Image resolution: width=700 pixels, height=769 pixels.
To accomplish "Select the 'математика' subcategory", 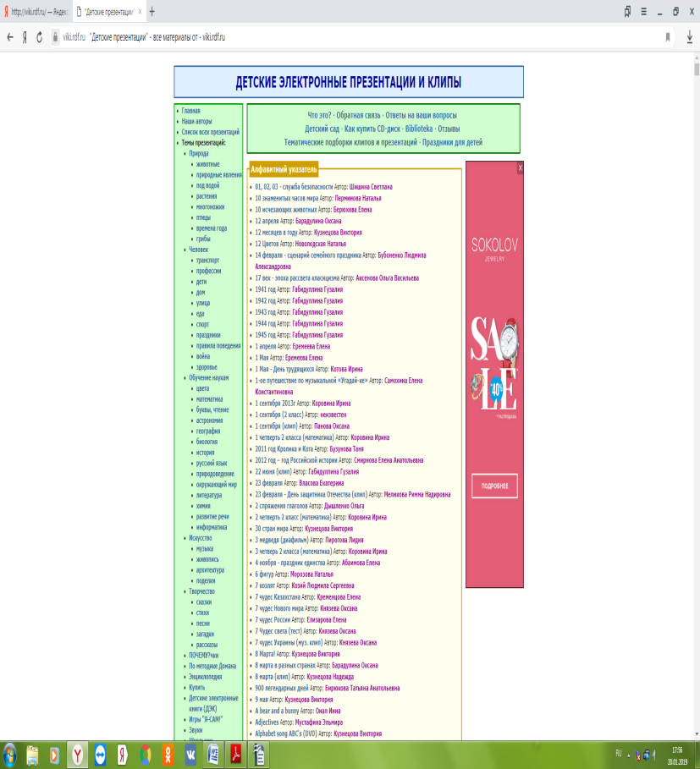I will coord(209,399).
